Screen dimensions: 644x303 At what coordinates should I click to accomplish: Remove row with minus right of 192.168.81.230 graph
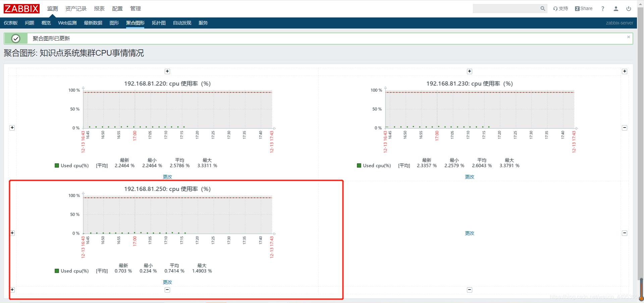pyautogui.click(x=625, y=128)
